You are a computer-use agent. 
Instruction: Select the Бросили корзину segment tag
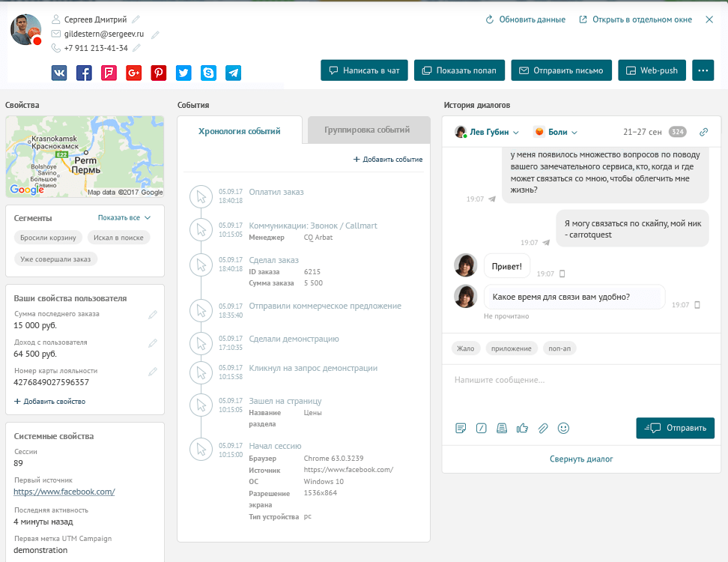pyautogui.click(x=48, y=238)
